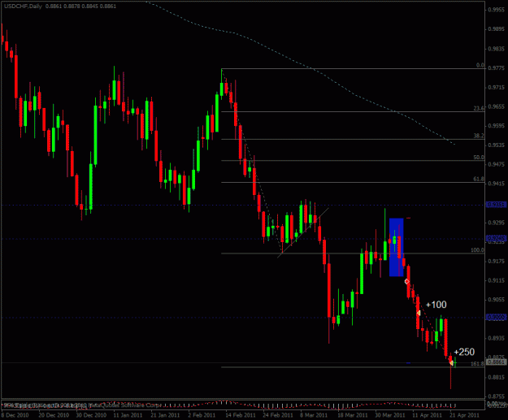Click the 21 Apr 2011 date label

pos(465,415)
